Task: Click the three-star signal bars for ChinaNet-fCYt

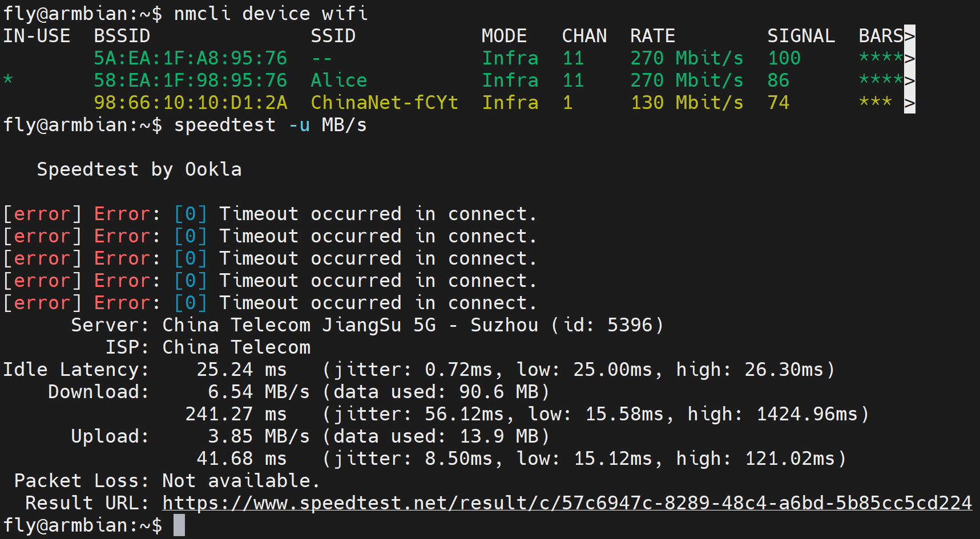Action: point(876,102)
